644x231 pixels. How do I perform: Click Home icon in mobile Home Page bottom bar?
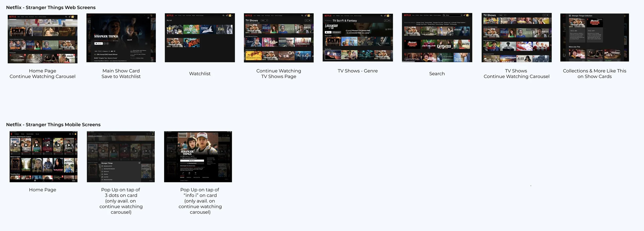(x=35, y=180)
